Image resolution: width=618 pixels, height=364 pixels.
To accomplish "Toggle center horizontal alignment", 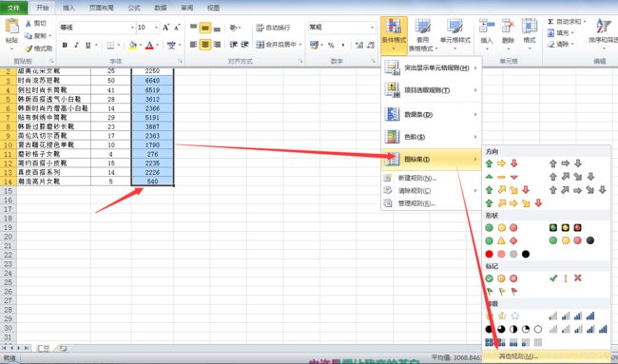I will [x=205, y=45].
